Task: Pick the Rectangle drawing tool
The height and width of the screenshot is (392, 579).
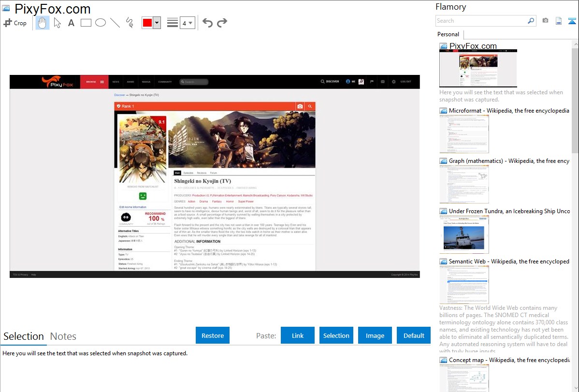Action: click(x=86, y=23)
